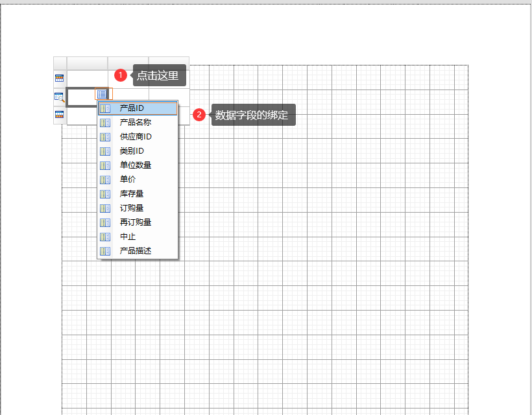Select the 中止 field entry
The image size is (532, 415).
coord(138,236)
